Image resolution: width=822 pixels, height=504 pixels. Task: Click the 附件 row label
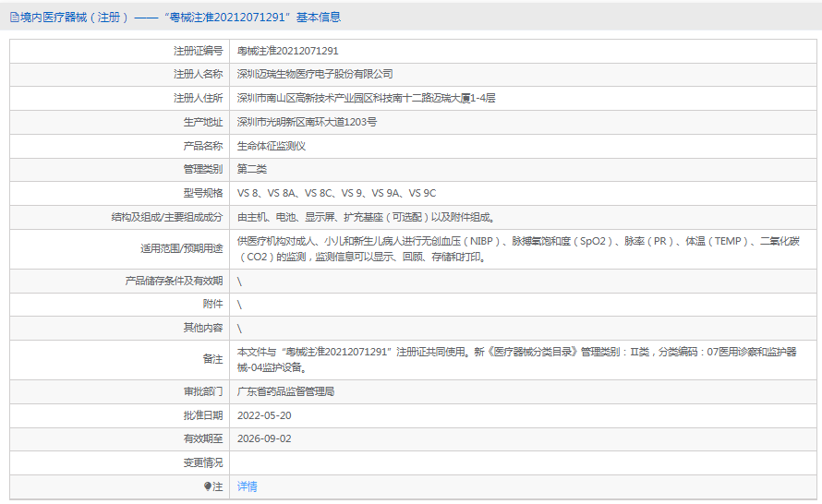212,305
